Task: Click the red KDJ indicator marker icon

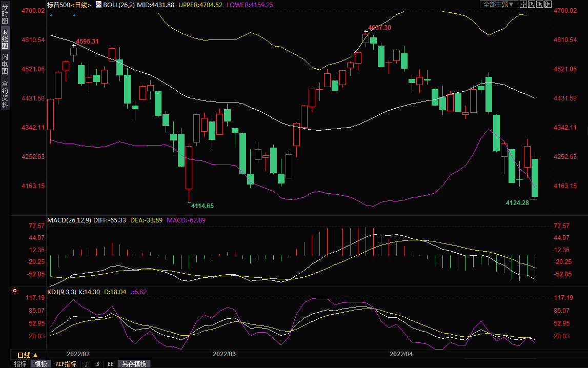Action: tap(15, 291)
